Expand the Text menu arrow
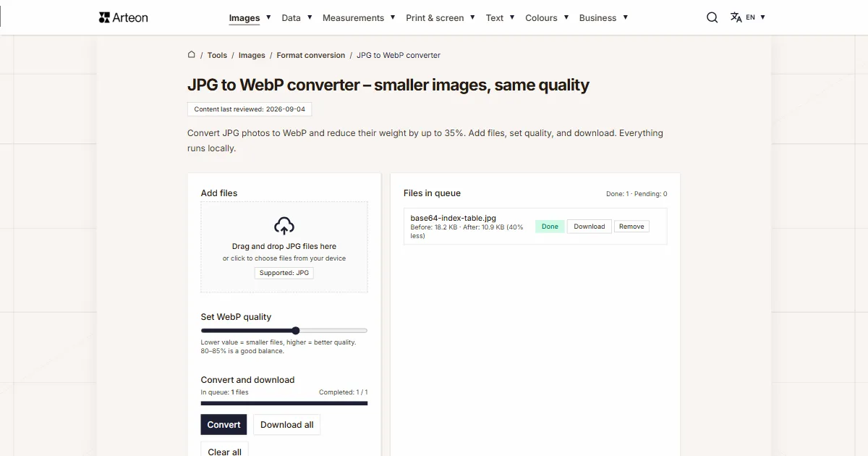This screenshot has width=868, height=456. (x=512, y=17)
